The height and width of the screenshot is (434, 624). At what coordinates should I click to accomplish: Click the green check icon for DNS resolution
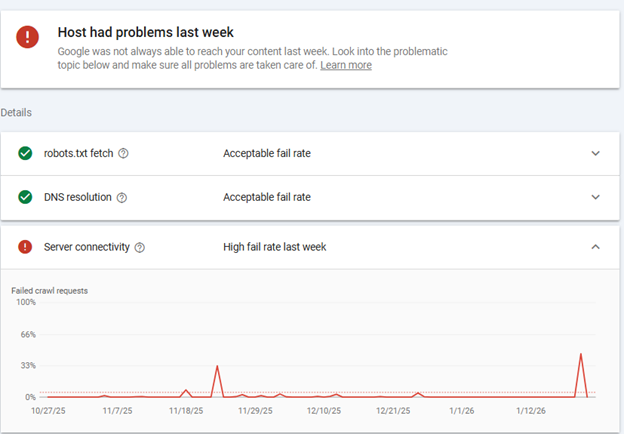(x=25, y=197)
